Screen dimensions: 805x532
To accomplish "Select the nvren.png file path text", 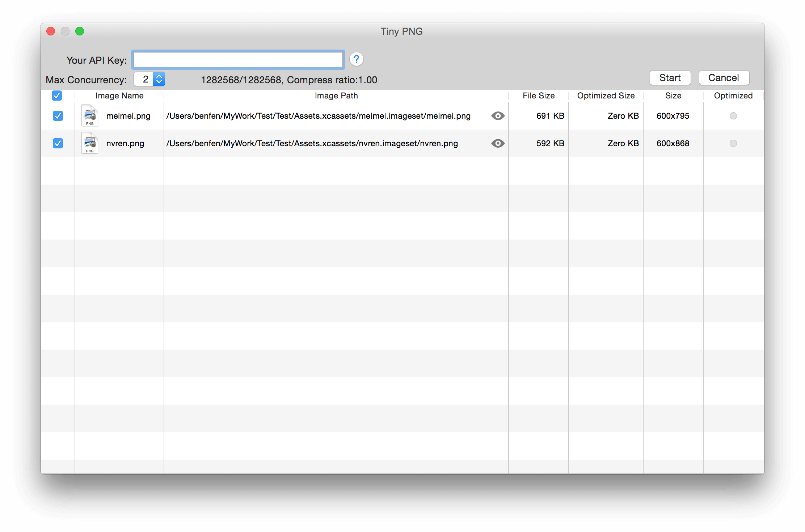I will [312, 143].
